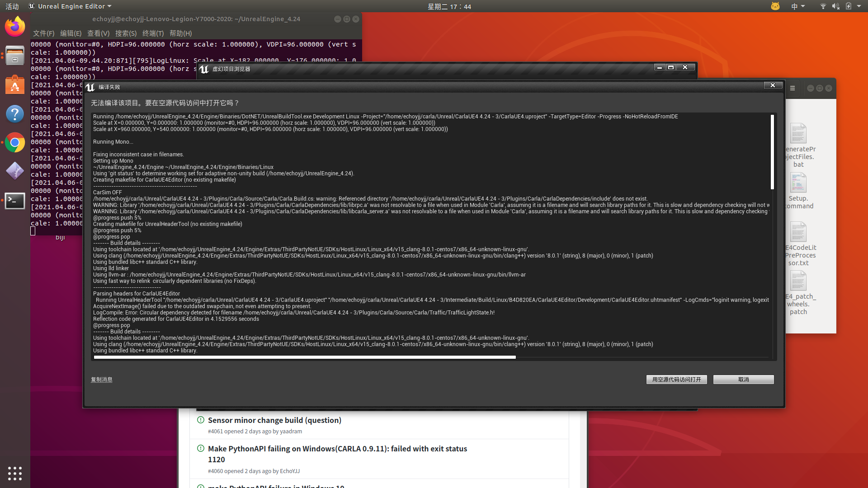Open the Show Applications grid
868x488 pixels.
(x=15, y=474)
